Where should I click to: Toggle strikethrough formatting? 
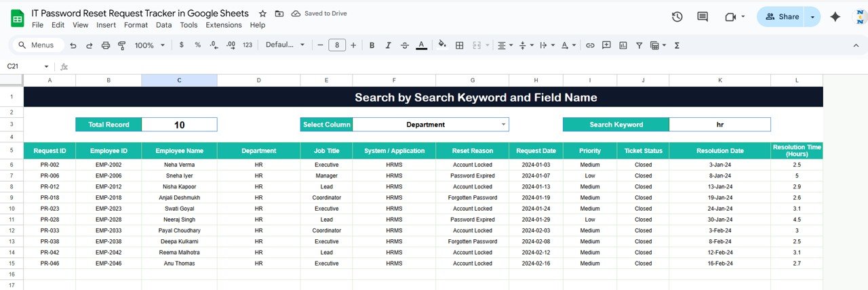[x=405, y=45]
